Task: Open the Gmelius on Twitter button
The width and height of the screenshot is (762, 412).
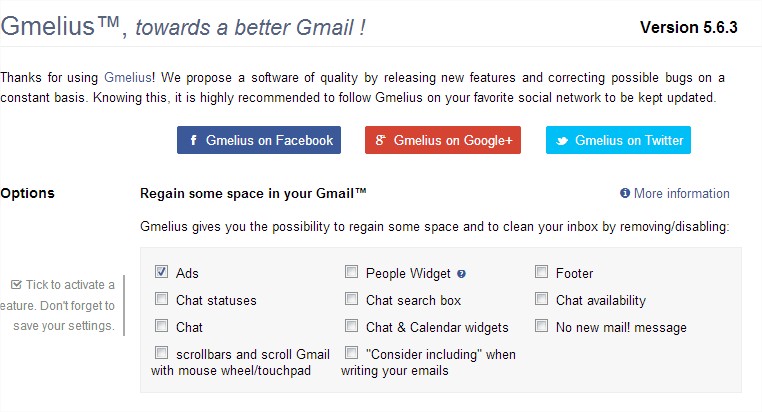Action: pos(618,140)
